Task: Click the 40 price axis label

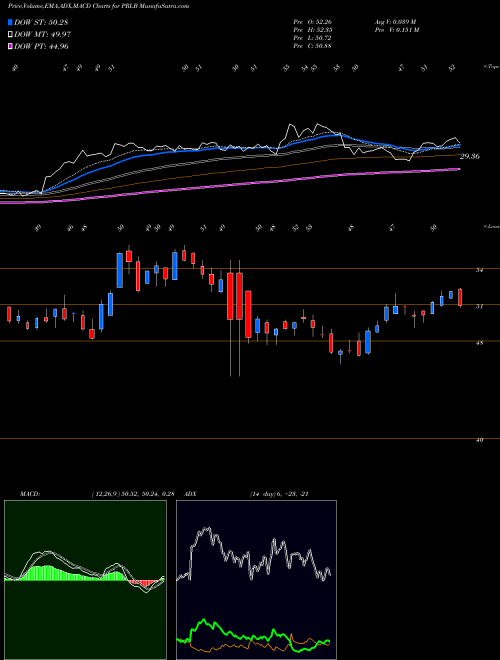Action: [x=479, y=440]
